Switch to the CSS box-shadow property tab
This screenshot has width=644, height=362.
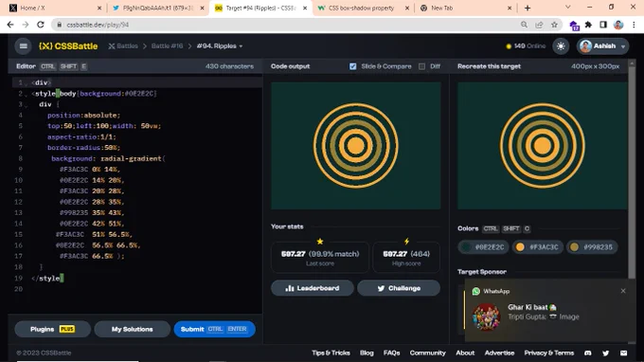coord(363,8)
